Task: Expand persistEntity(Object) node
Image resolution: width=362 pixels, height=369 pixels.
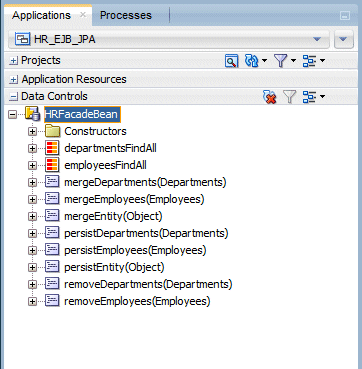Action: [32, 267]
